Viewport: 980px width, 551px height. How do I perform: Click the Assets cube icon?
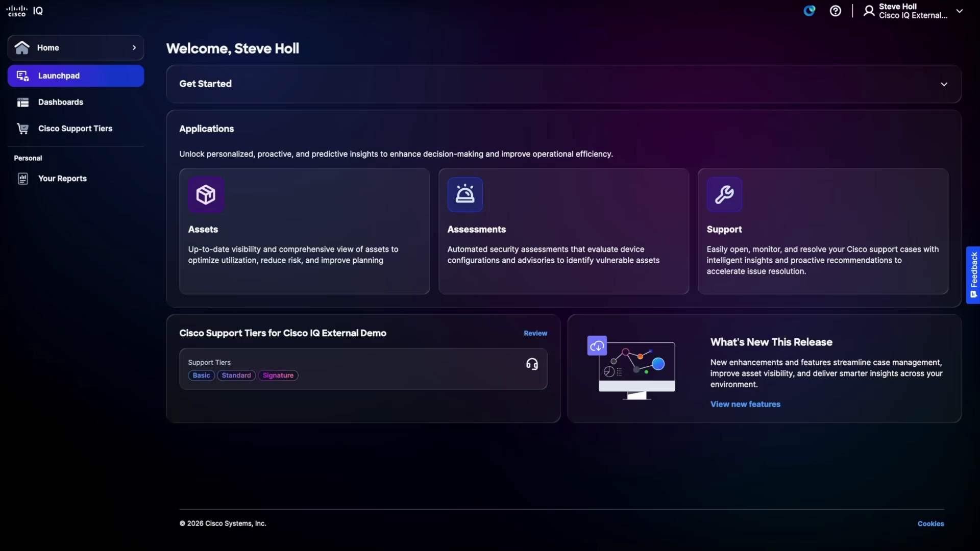[206, 194]
